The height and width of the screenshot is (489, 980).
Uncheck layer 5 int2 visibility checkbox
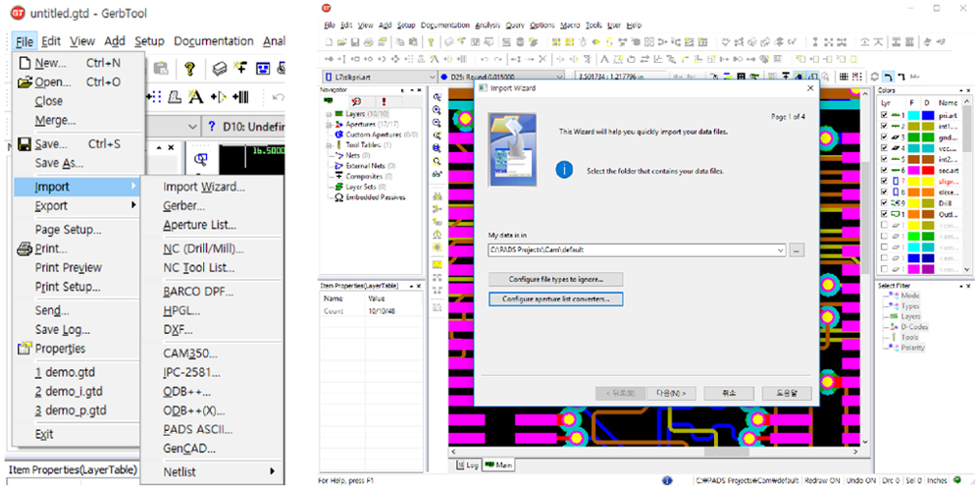(x=884, y=159)
